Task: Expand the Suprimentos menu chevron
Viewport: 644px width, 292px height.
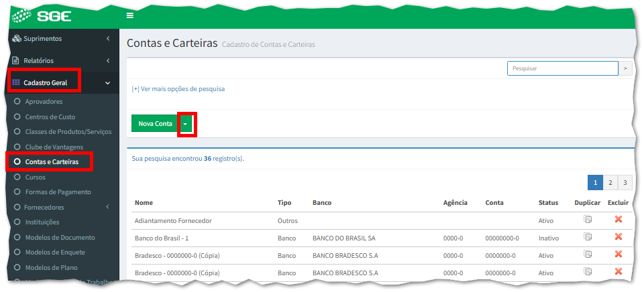Action: click(x=108, y=39)
